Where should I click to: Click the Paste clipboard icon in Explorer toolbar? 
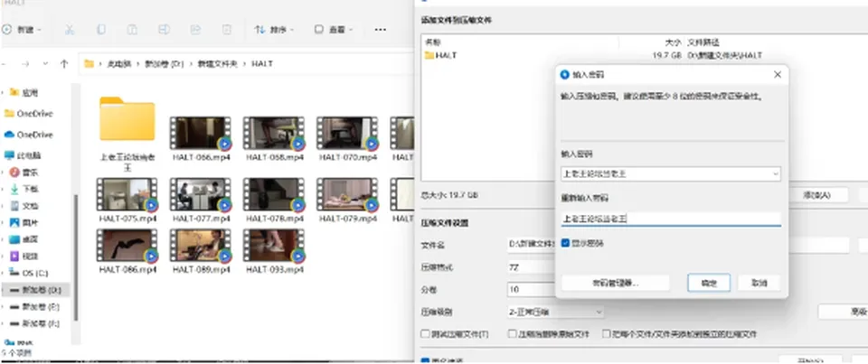132,29
